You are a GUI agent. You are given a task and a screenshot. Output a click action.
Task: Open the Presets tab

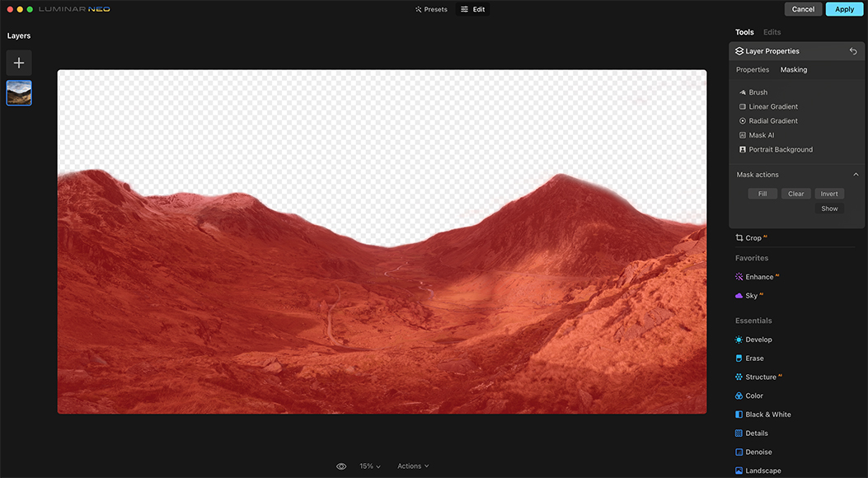tap(430, 9)
